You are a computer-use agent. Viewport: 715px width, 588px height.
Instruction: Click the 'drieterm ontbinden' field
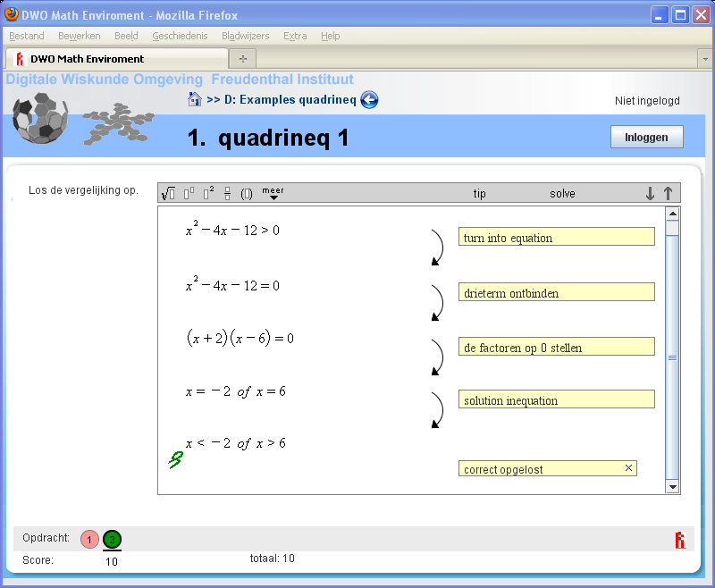[556, 292]
